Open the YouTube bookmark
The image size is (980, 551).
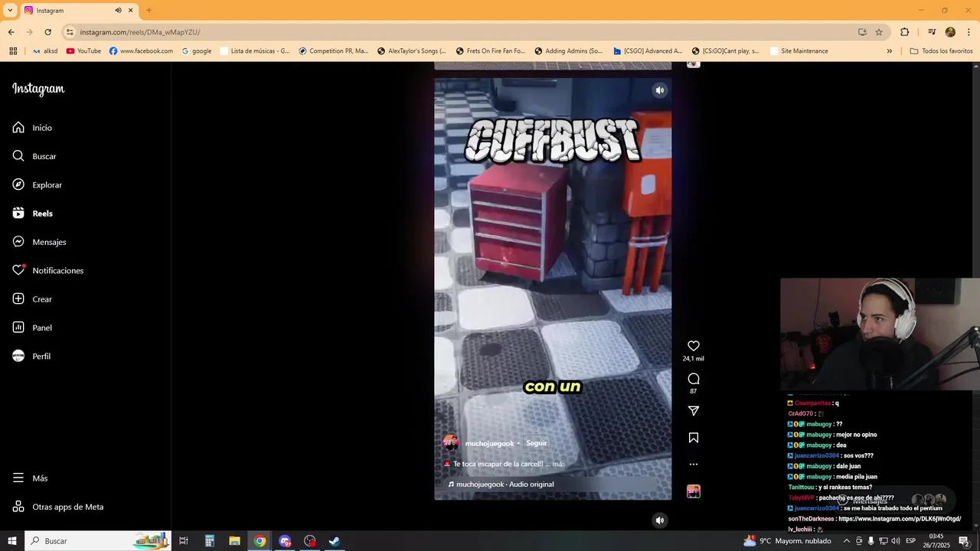[83, 51]
